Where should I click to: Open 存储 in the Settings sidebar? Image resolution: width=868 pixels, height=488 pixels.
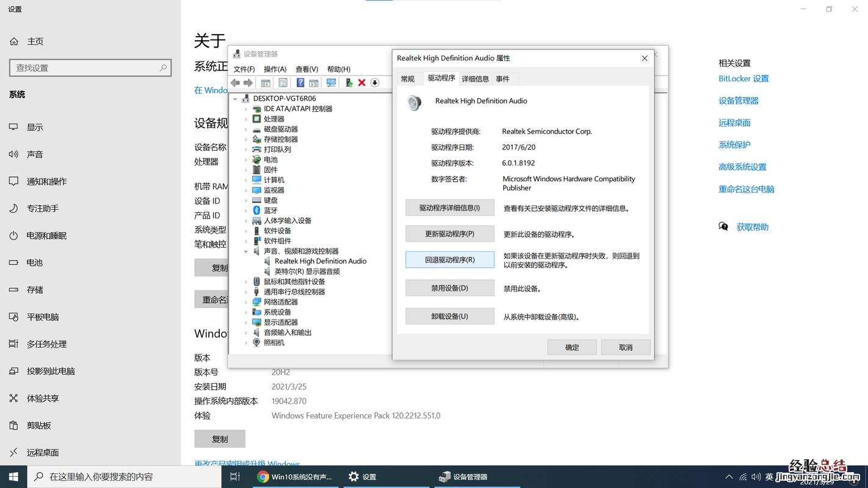tap(90, 290)
